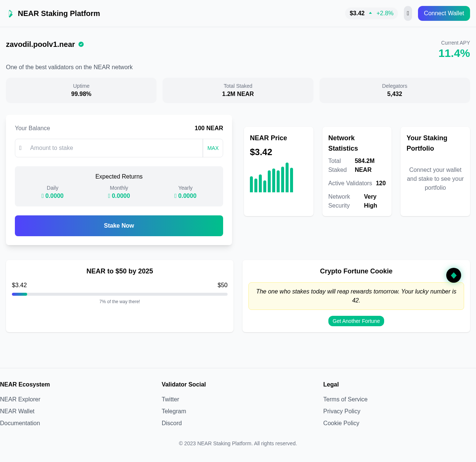The height and width of the screenshot is (462, 476).
Task: Open the Documentation link in the footer
Action: (x=20, y=423)
